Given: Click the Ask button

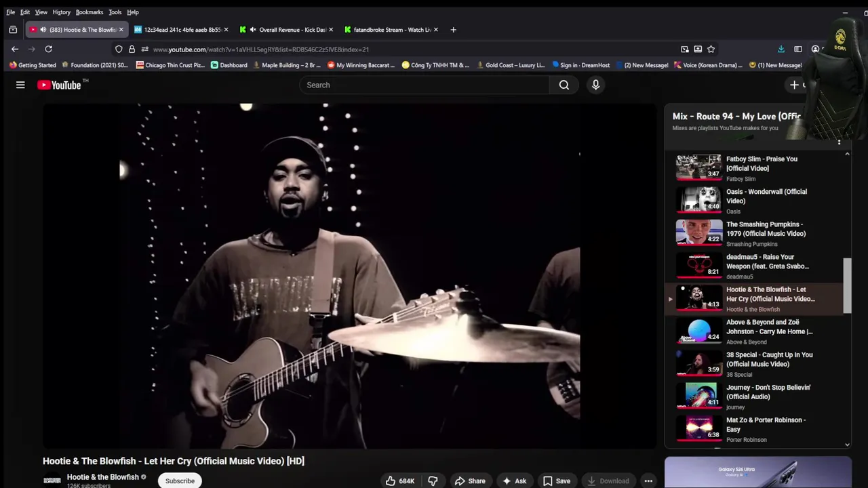Looking at the screenshot, I should pos(514,481).
